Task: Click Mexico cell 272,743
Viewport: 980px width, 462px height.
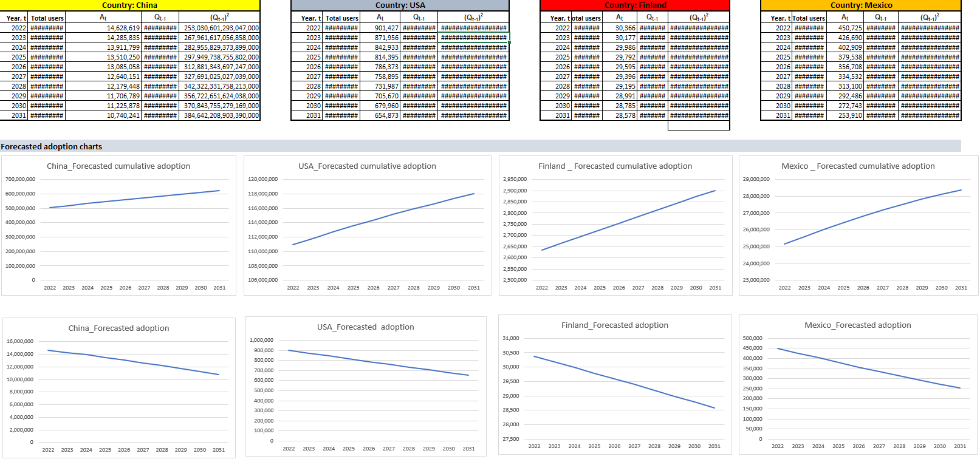Action: coord(845,106)
